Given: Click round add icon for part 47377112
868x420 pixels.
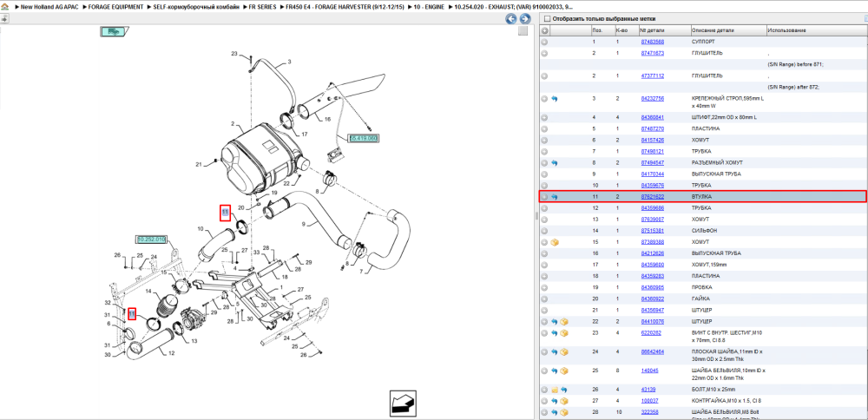Looking at the screenshot, I should (545, 75).
